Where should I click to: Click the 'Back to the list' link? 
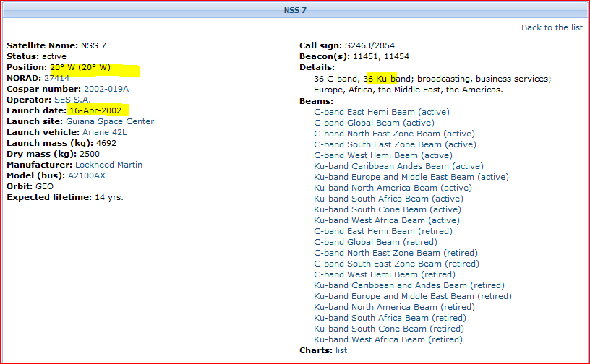coord(552,27)
